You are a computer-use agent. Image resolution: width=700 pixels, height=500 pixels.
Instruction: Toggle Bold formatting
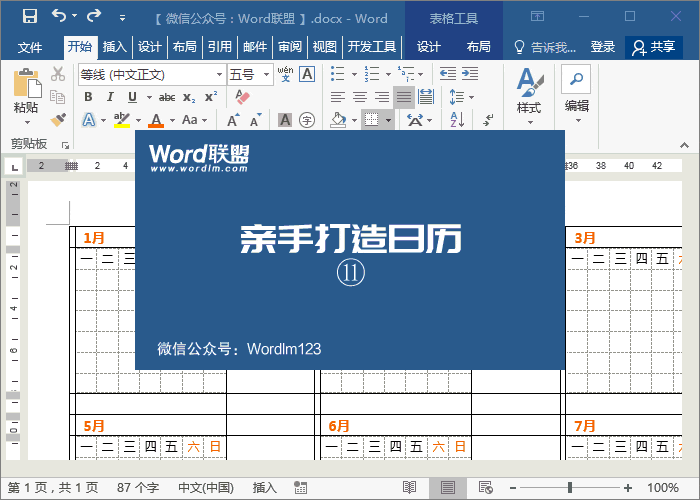(88, 97)
